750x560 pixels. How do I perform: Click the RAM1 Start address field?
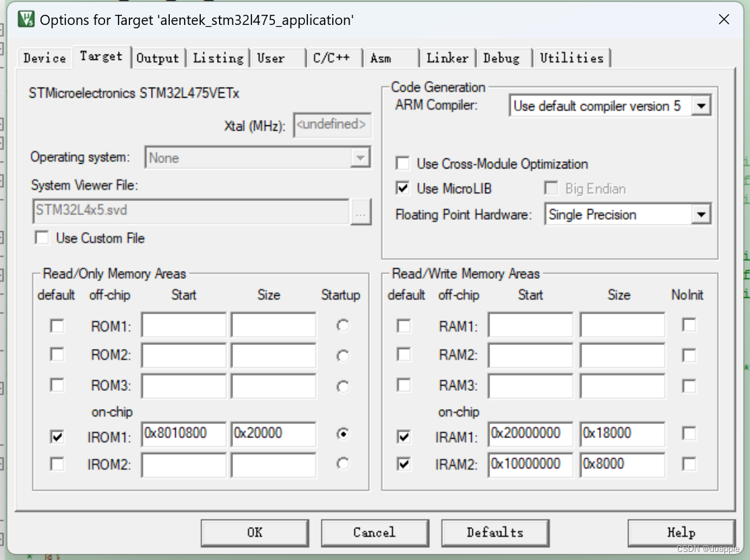530,325
